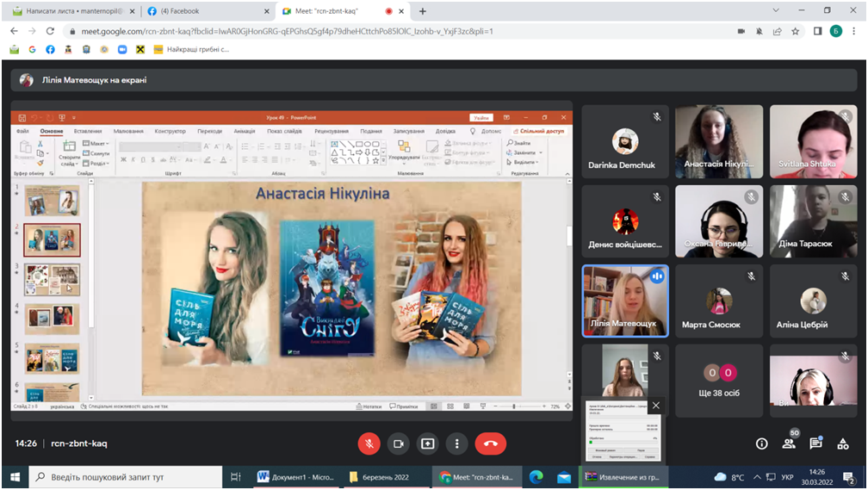This screenshot has height=490, width=868.
Task: Open meeting details info icon
Action: point(762,443)
